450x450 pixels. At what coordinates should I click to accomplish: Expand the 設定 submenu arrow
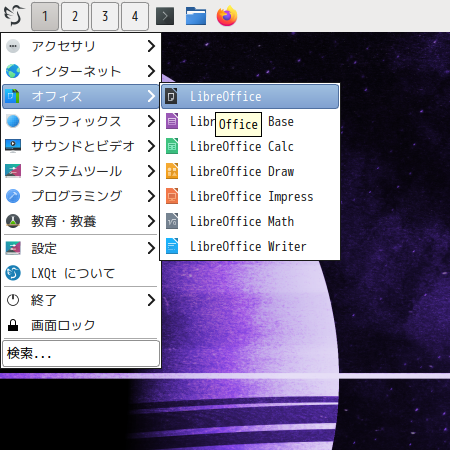[151, 248]
